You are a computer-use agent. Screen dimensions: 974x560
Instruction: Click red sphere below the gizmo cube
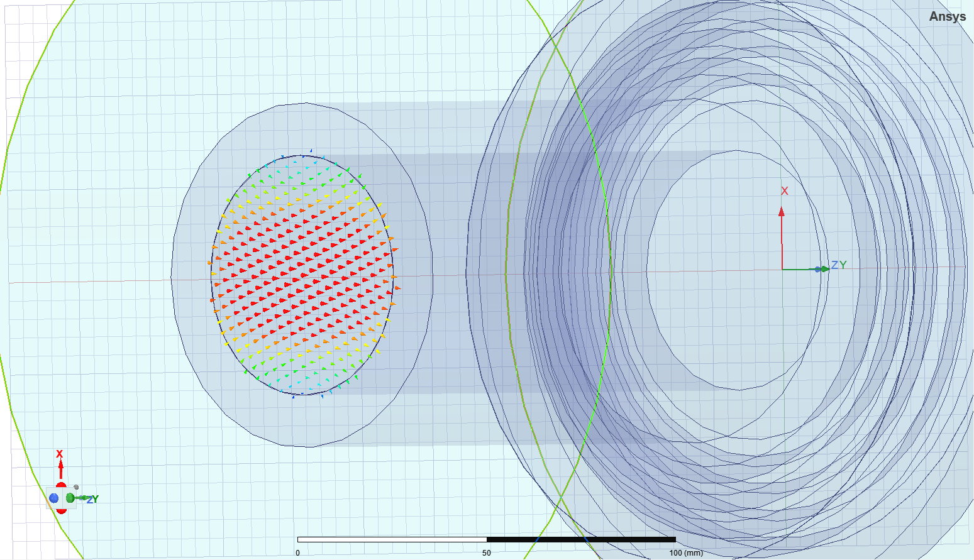tap(61, 511)
